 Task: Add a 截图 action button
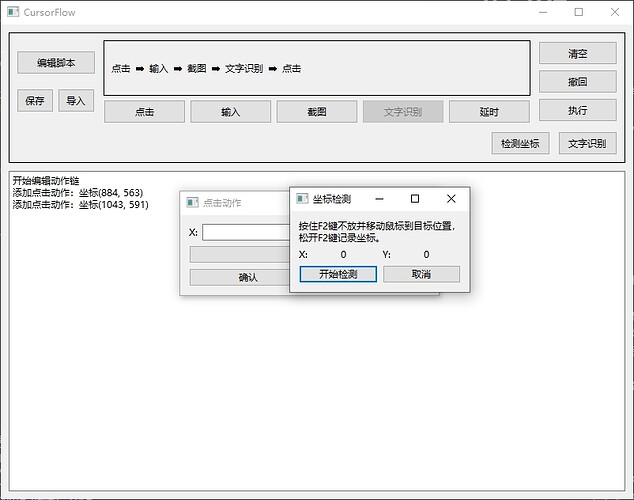coord(317,112)
